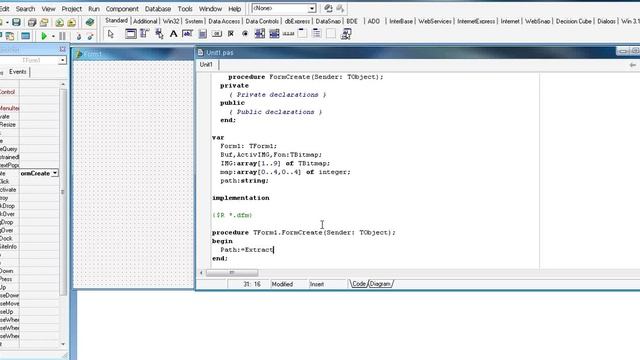Pick the Label 'A' component icon
Image resolution: width=640 pixels, height=360 pixels.
coord(173,34)
